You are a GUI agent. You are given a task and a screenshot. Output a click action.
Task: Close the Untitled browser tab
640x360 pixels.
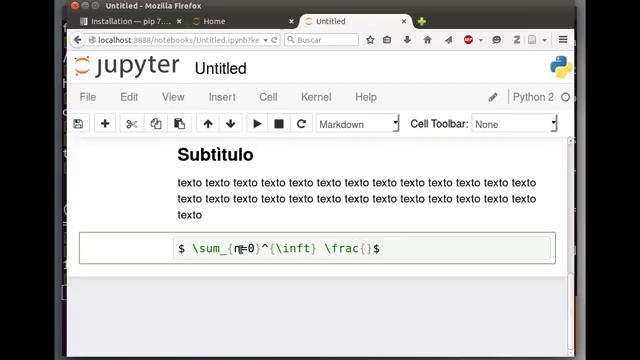point(404,21)
